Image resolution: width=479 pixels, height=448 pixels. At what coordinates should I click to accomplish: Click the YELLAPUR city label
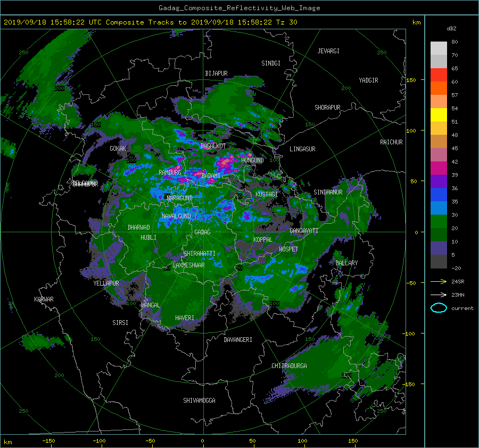click(x=106, y=283)
